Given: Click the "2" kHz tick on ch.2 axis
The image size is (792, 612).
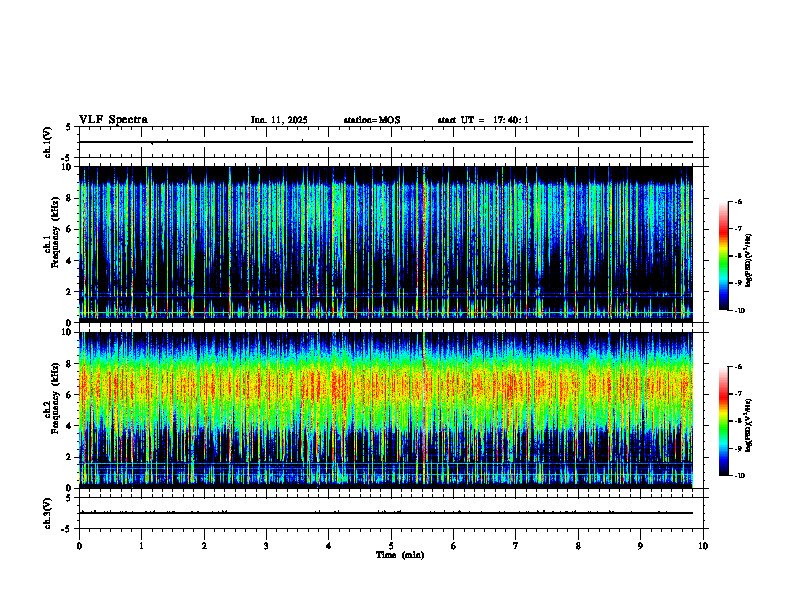Looking at the screenshot, I should click(70, 457).
